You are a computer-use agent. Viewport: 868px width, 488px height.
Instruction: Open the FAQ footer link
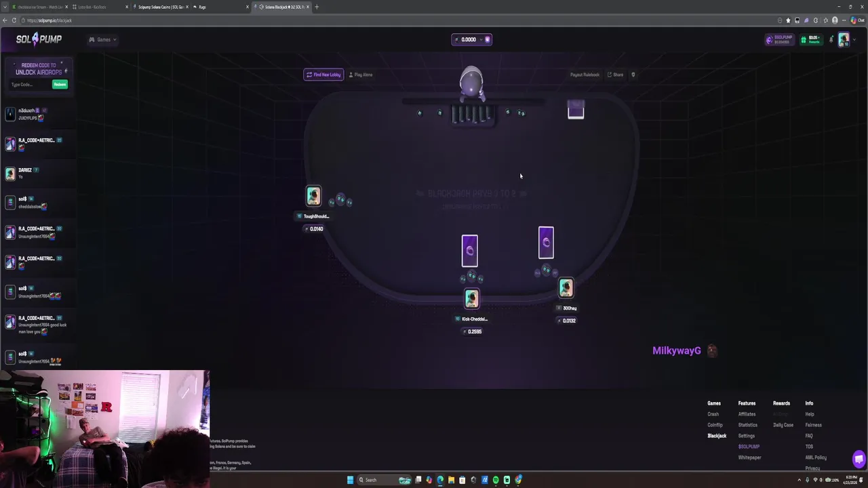[808, 436]
